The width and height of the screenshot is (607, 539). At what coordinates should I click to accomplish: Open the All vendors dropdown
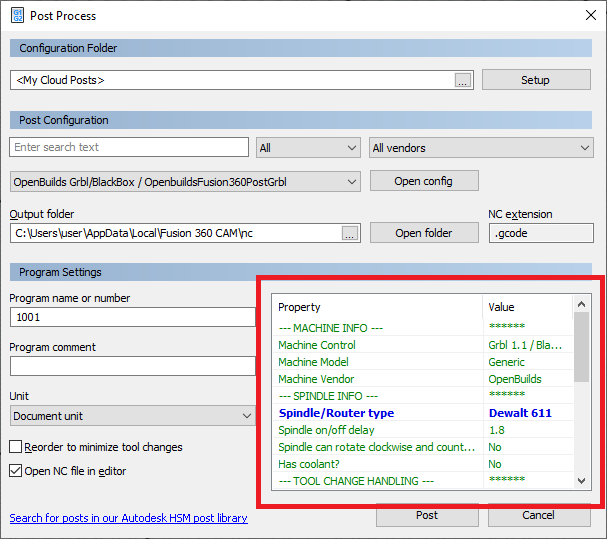(481, 148)
